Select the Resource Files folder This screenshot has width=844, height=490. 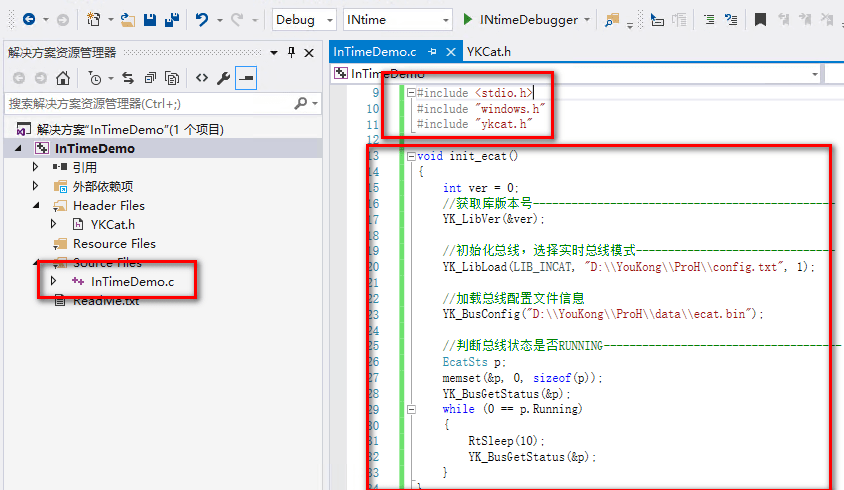coord(114,244)
